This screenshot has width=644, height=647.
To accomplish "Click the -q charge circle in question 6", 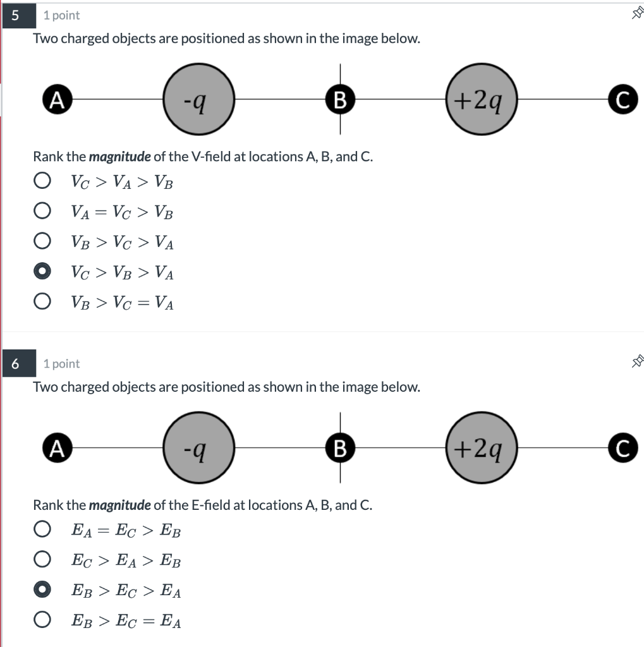I will pyautogui.click(x=199, y=448).
